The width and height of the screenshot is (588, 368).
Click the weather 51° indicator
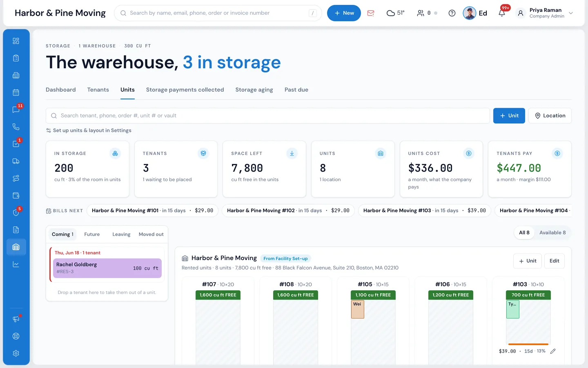click(x=396, y=13)
